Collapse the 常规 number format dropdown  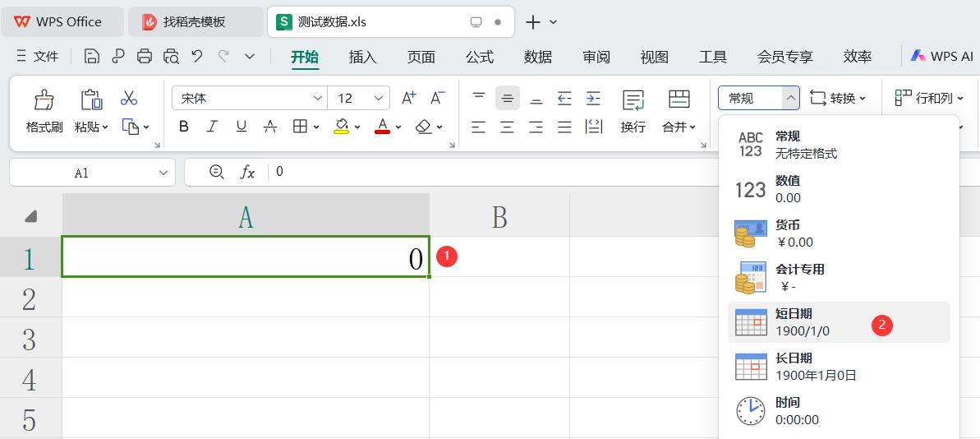tap(790, 98)
